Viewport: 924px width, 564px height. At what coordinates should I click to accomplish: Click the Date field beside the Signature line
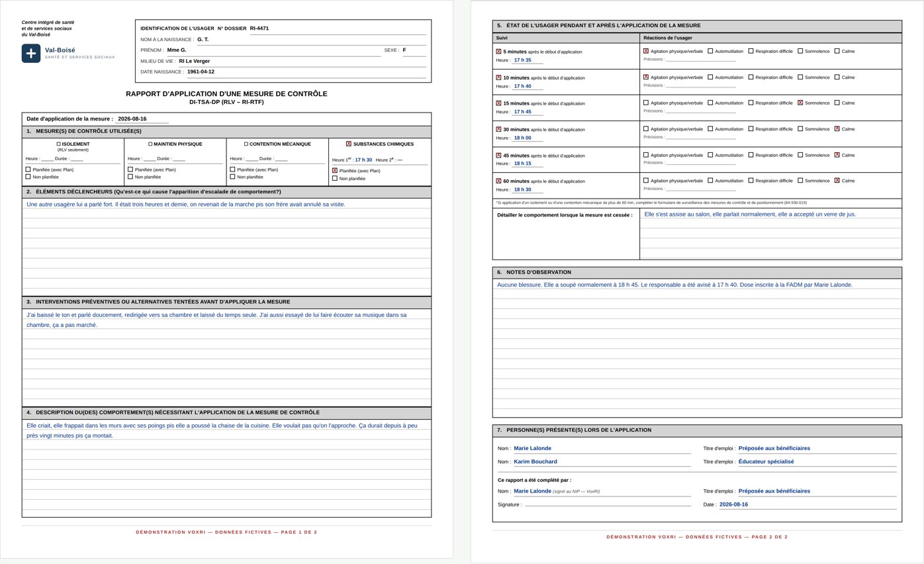pyautogui.click(x=808, y=504)
